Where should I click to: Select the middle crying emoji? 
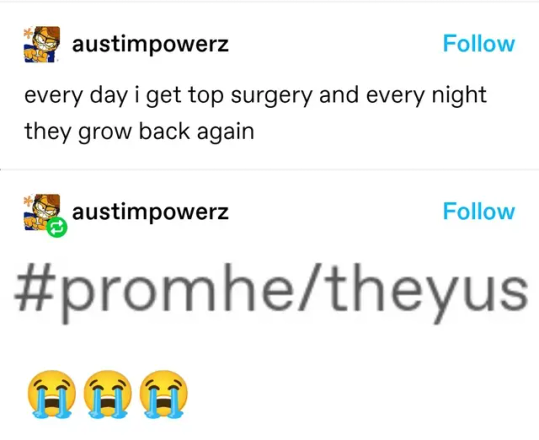(108, 395)
